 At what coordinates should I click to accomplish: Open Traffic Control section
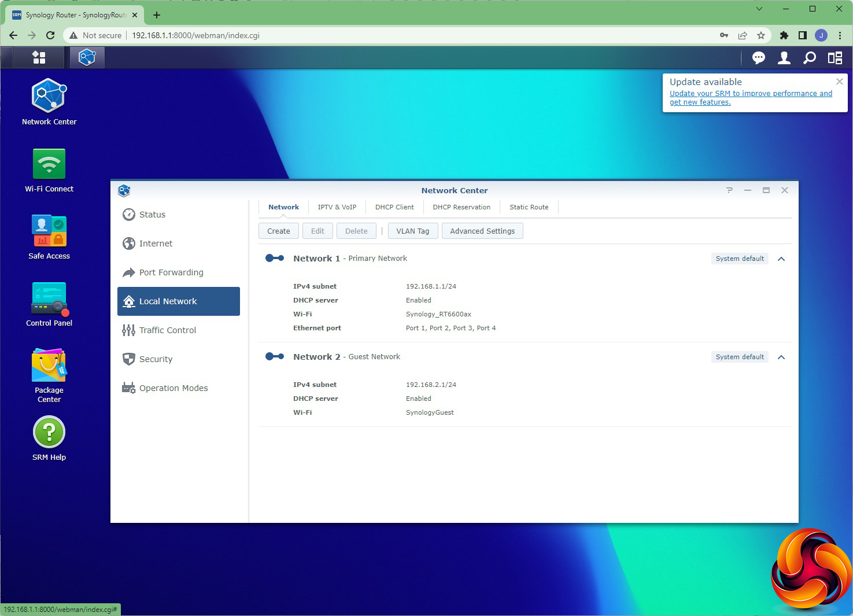click(x=179, y=330)
